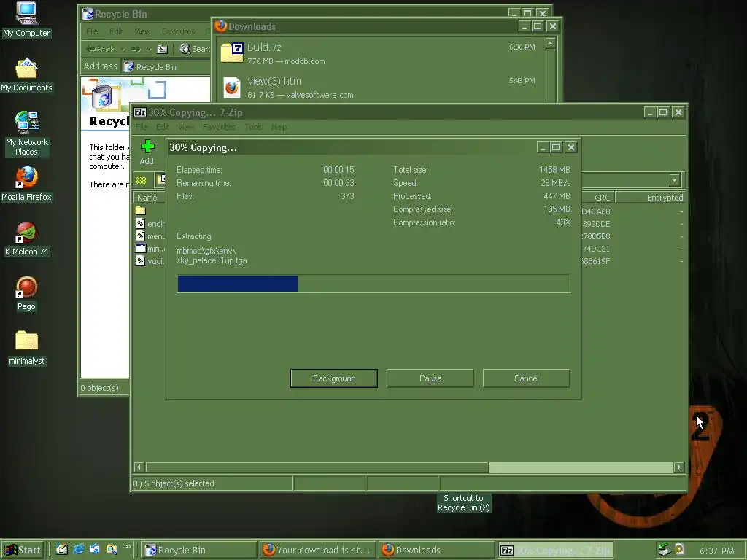Expand the 7-Zip address bar dropdown
This screenshot has height=560, width=747.
[674, 180]
